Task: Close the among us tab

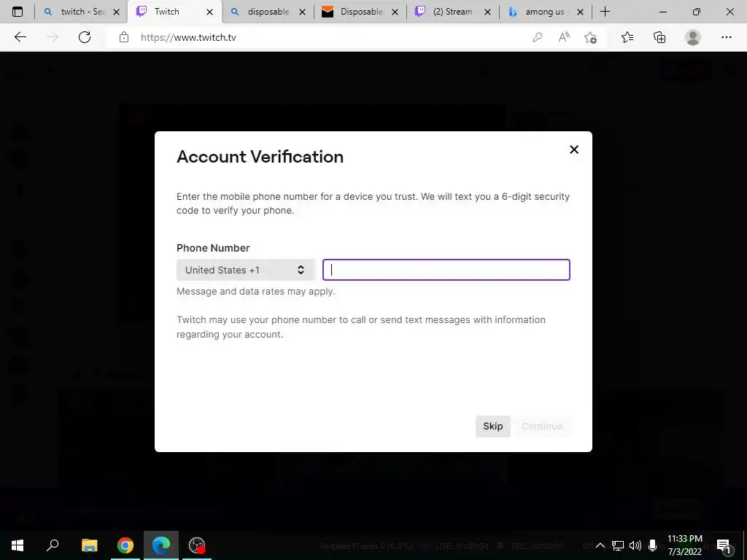Action: click(580, 12)
